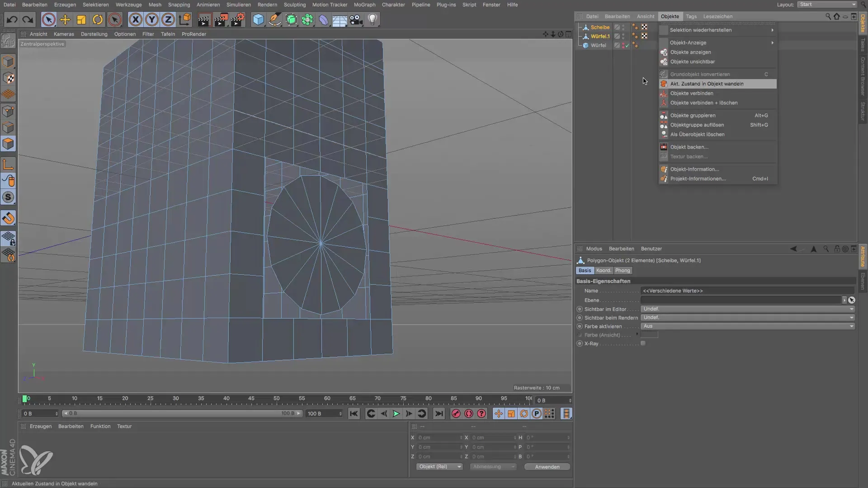The image size is (868, 488).
Task: Click the Undo arrow icon
Action: click(x=12, y=19)
